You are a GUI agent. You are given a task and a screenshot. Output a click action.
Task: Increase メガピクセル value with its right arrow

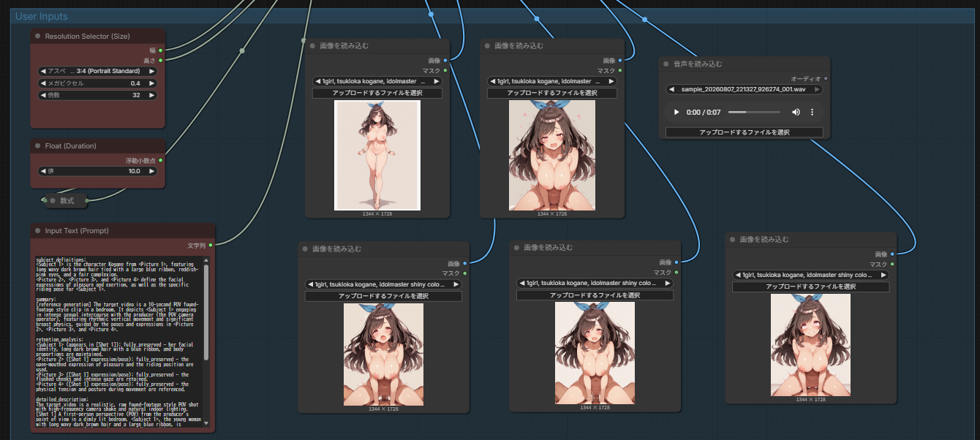click(x=152, y=83)
